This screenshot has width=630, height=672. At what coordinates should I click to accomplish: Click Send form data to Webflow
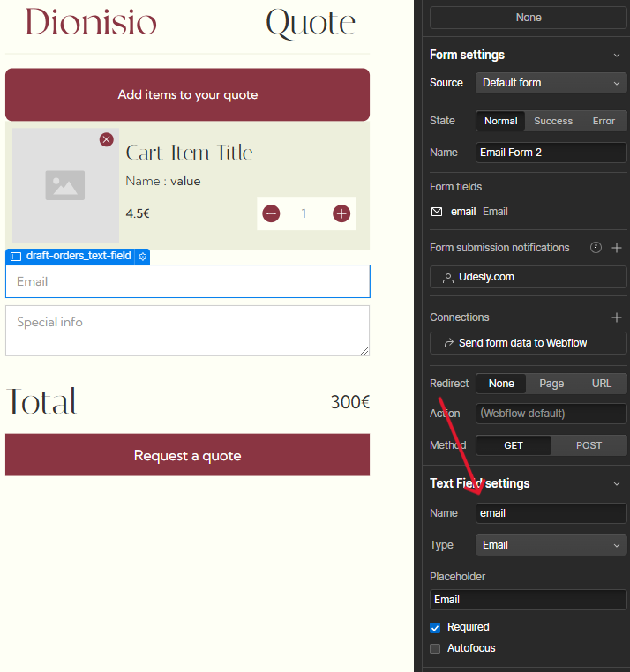click(528, 343)
